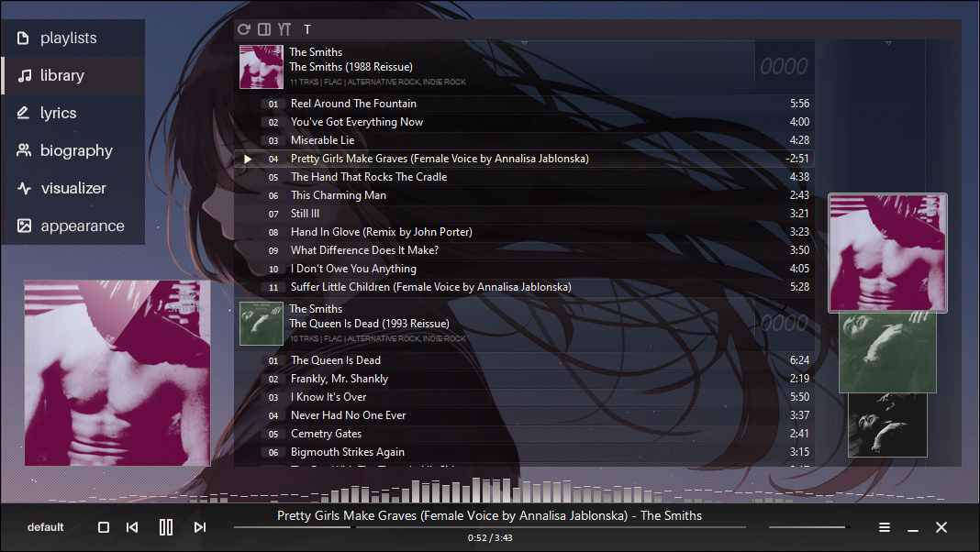The width and height of the screenshot is (980, 552).
Task: Click the visualizer waveform icon
Action: coord(24,188)
